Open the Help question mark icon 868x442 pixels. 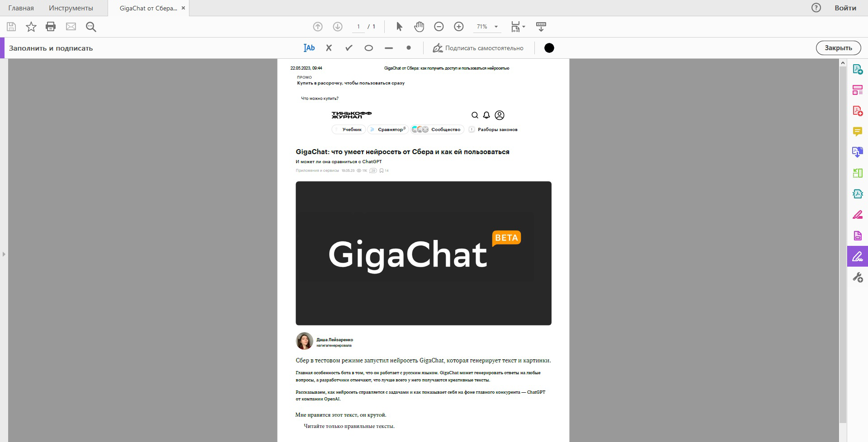[816, 8]
